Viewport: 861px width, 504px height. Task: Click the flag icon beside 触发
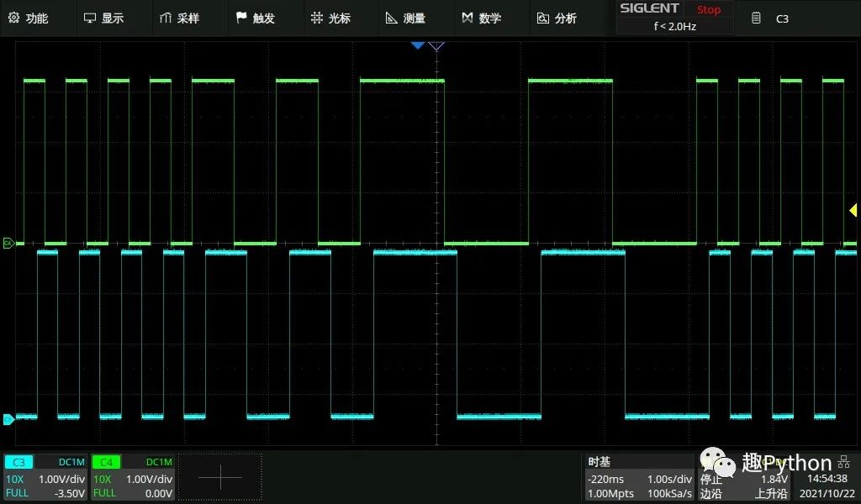241,18
